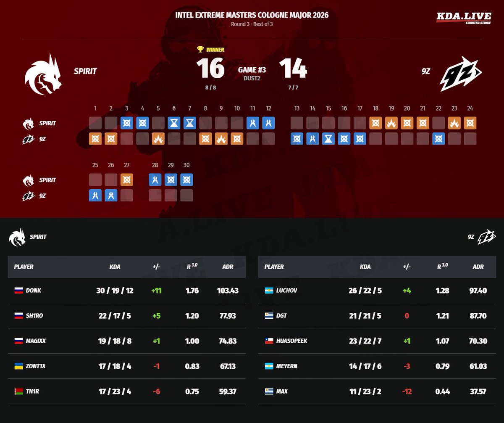
Task: Select Spirit's round 30 elimination icon
Action: (x=186, y=180)
